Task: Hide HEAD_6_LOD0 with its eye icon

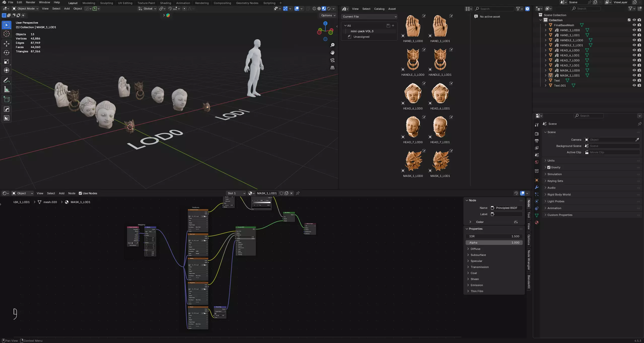Action: (x=634, y=50)
